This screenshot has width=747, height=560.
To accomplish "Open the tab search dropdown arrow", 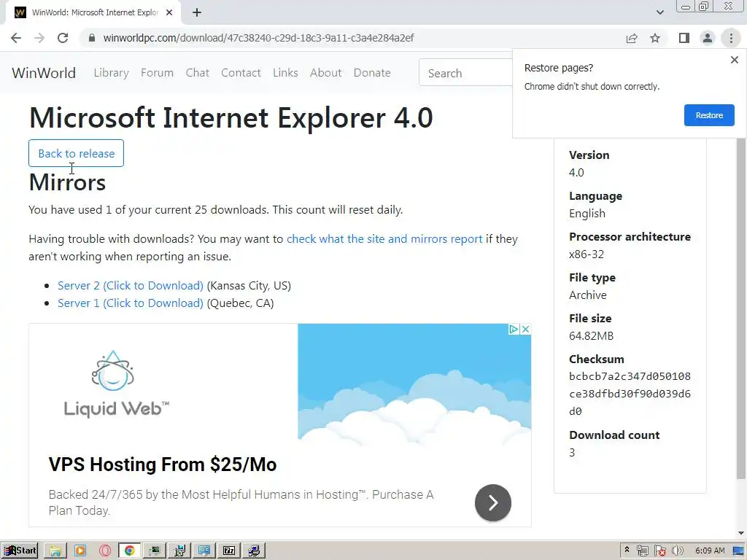I will 659,12.
